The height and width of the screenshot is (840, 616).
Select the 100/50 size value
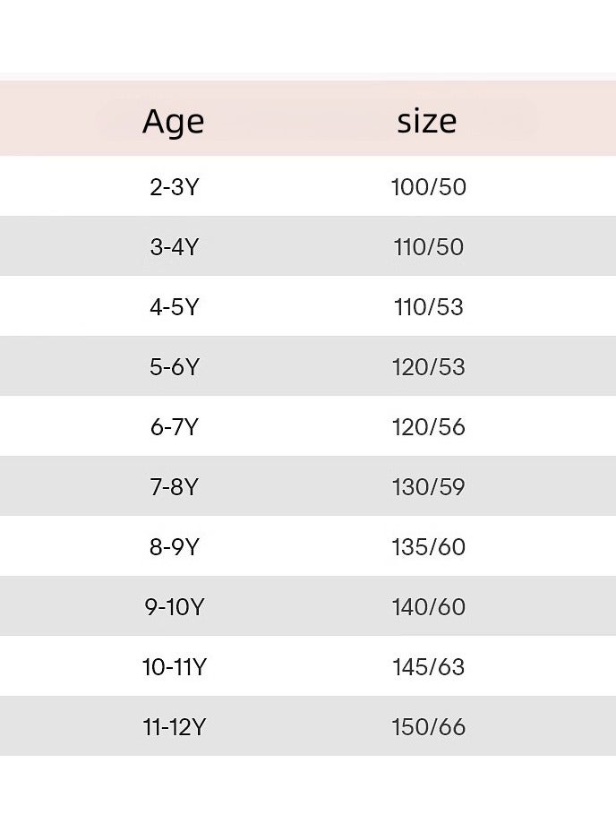pos(428,187)
